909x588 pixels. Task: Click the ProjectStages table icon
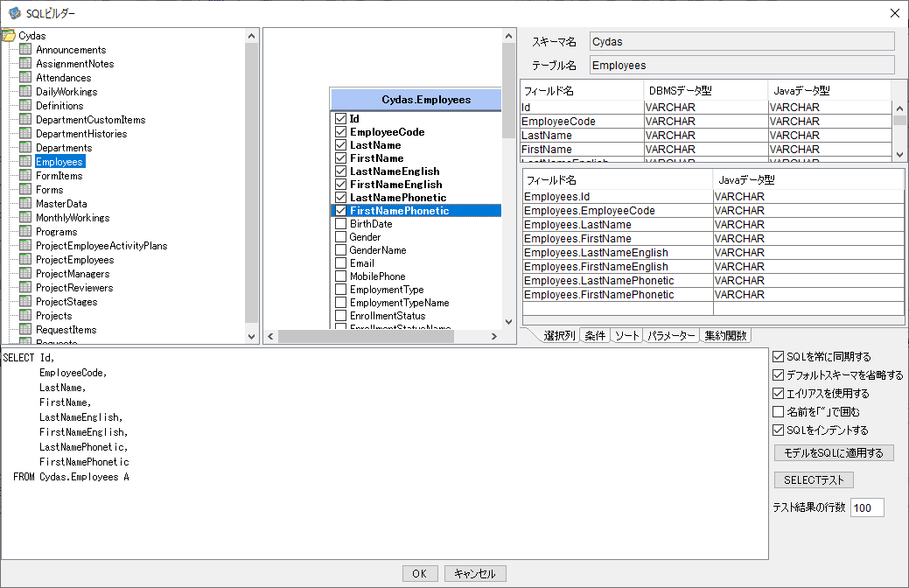point(25,301)
